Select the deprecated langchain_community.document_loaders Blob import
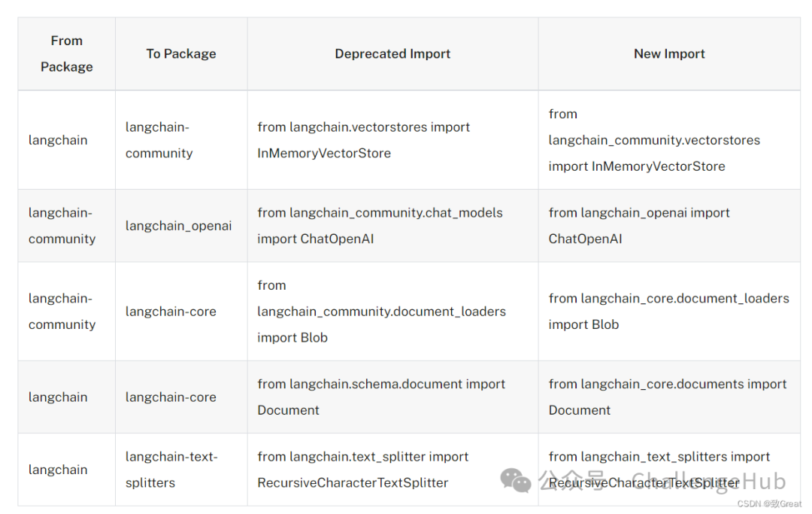812x514 pixels. 381,312
